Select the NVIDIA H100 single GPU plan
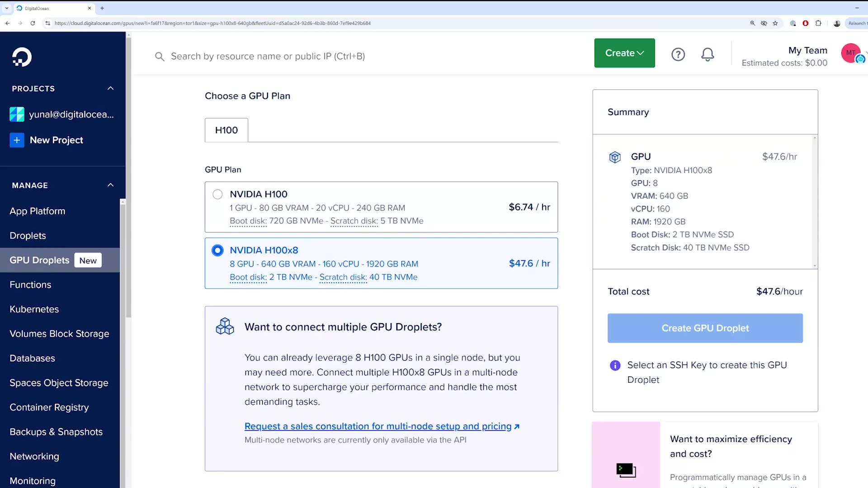868x488 pixels. click(217, 194)
